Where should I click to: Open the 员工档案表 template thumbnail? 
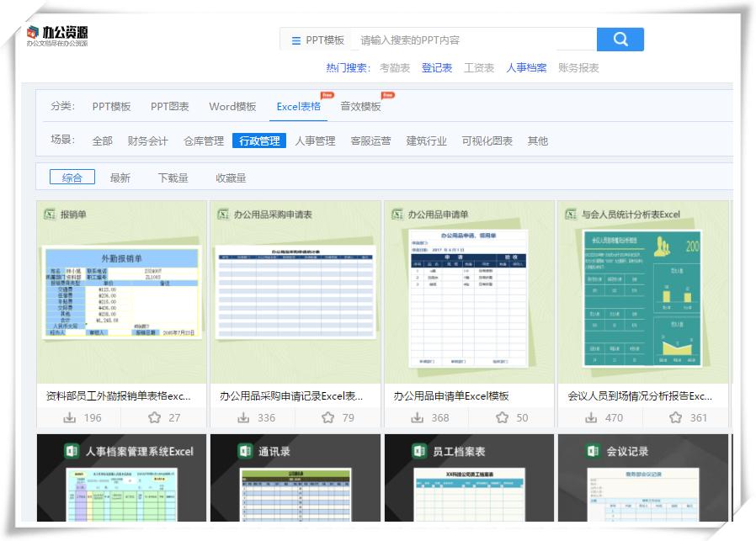coord(468,496)
